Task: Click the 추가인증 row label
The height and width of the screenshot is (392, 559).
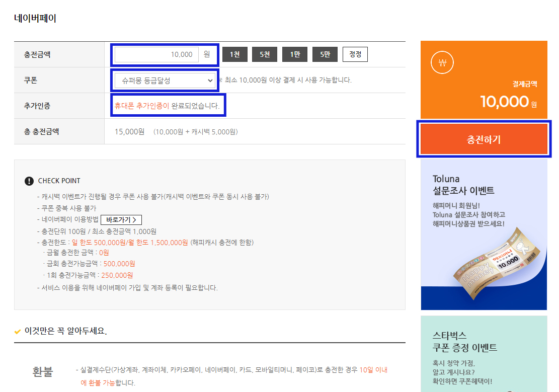Action: 37,106
